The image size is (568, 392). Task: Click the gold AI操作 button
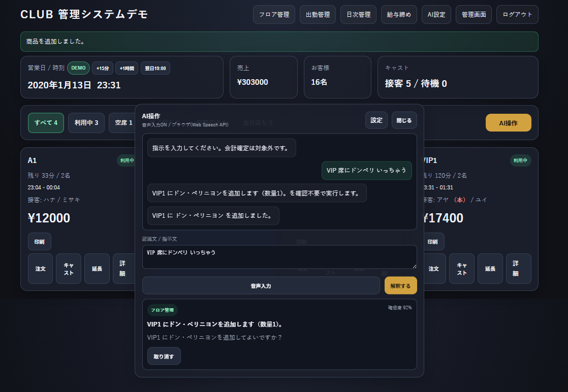point(508,123)
